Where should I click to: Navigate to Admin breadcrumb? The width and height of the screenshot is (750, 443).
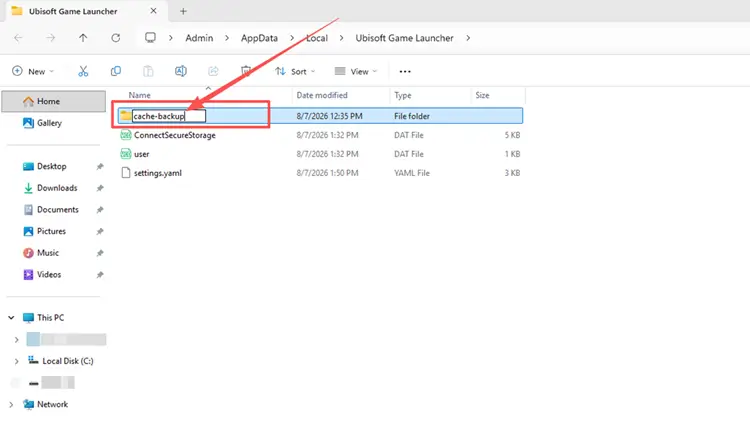[199, 38]
